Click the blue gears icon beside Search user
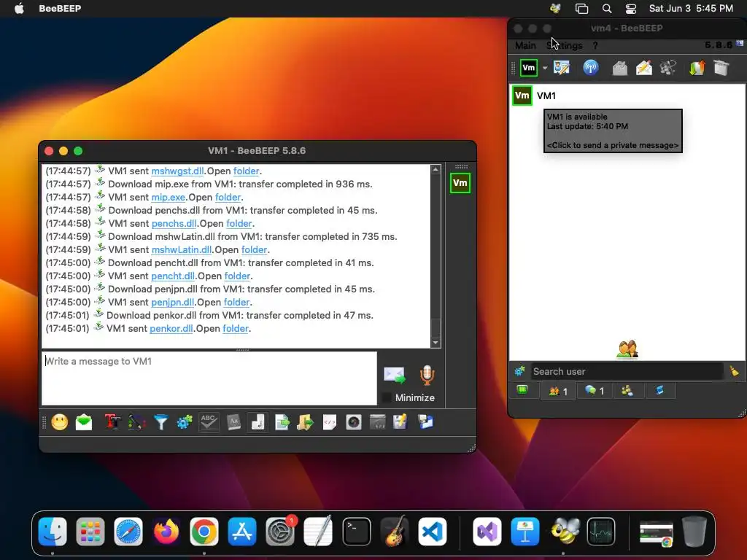Image resolution: width=747 pixels, height=560 pixels. 519,371
